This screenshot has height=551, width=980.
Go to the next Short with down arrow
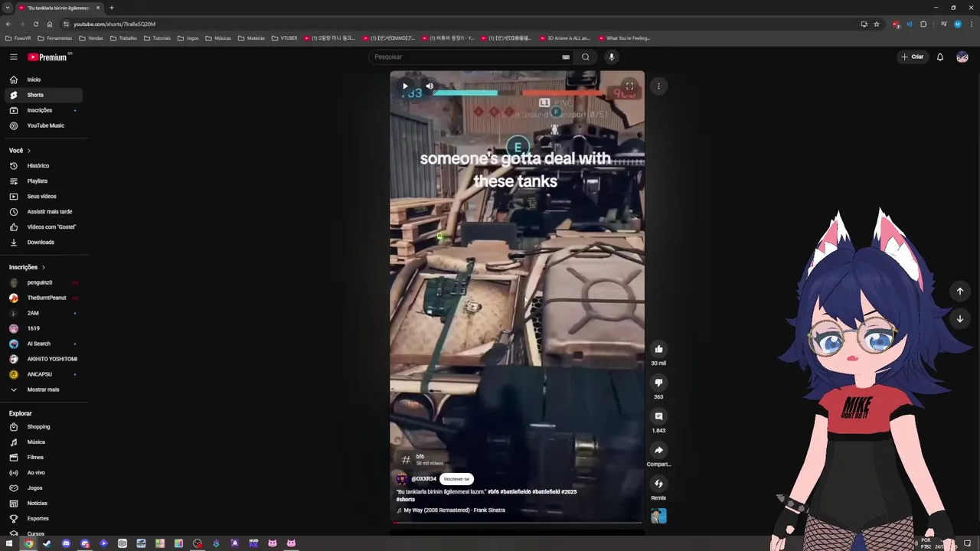[x=959, y=318]
